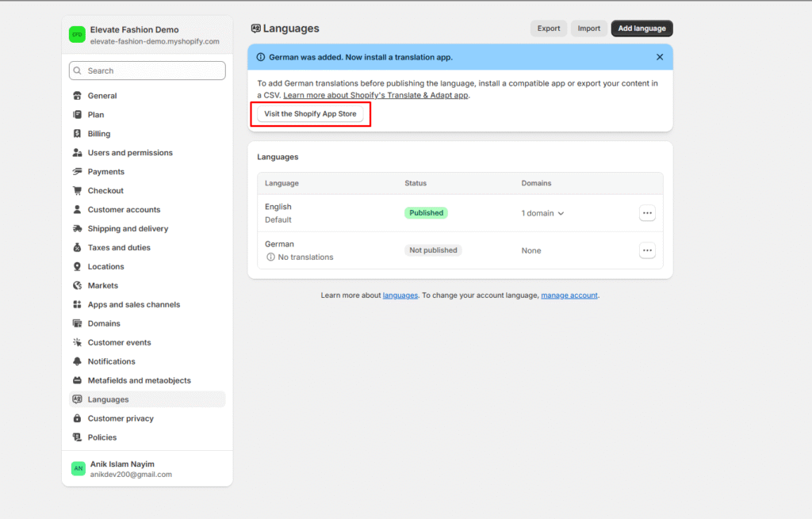Go to Notifications settings
Image resolution: width=812 pixels, height=519 pixels.
pyautogui.click(x=147, y=361)
